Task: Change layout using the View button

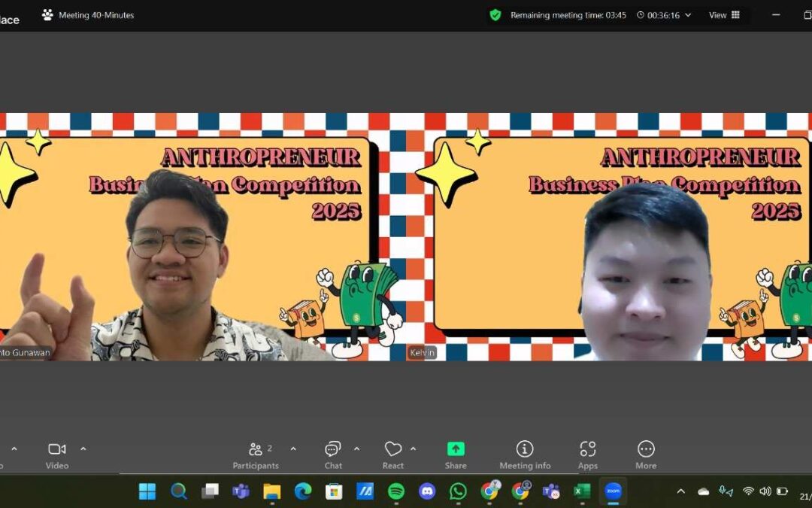Action: (724, 15)
